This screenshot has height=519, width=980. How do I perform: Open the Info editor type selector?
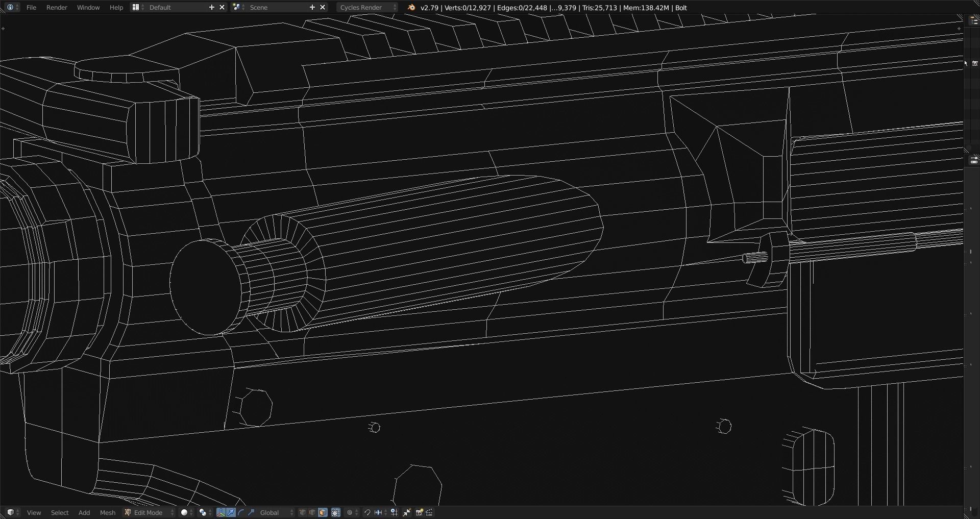(12, 7)
